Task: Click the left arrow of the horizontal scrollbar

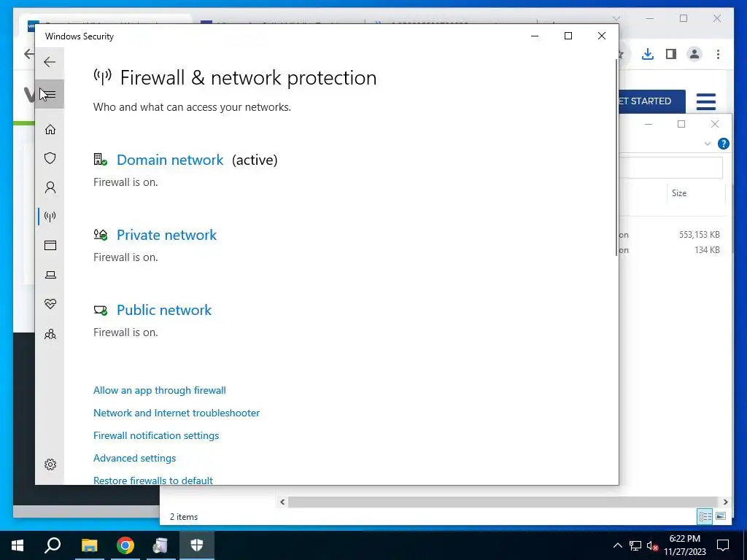Action: pos(282,502)
